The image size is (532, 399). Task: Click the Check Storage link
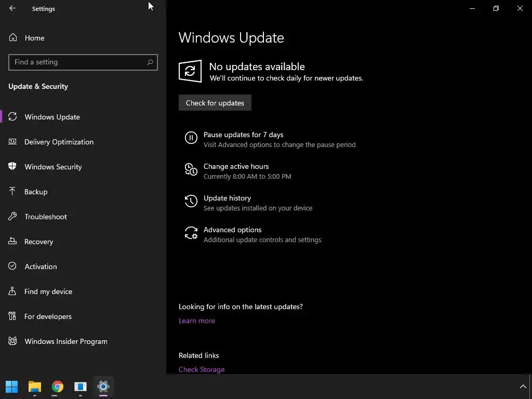(x=202, y=369)
